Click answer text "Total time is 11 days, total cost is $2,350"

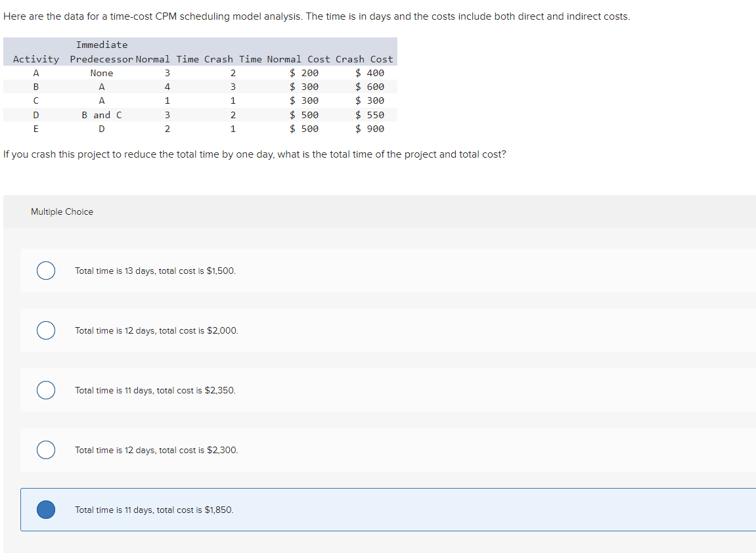pos(155,390)
